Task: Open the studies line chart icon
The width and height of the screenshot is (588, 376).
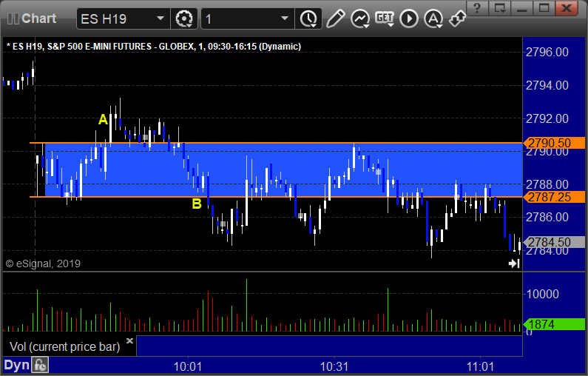Action: [x=360, y=19]
